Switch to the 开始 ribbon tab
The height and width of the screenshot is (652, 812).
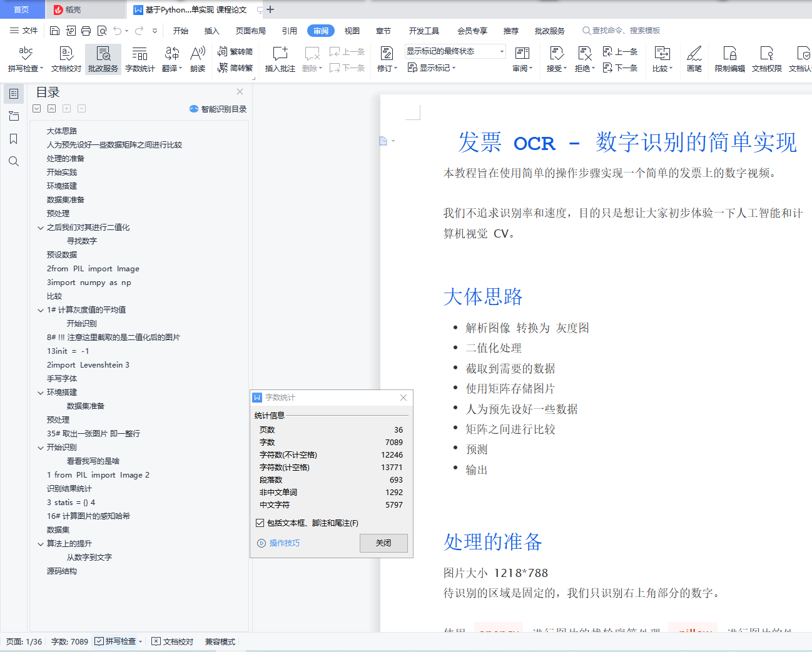tap(181, 31)
